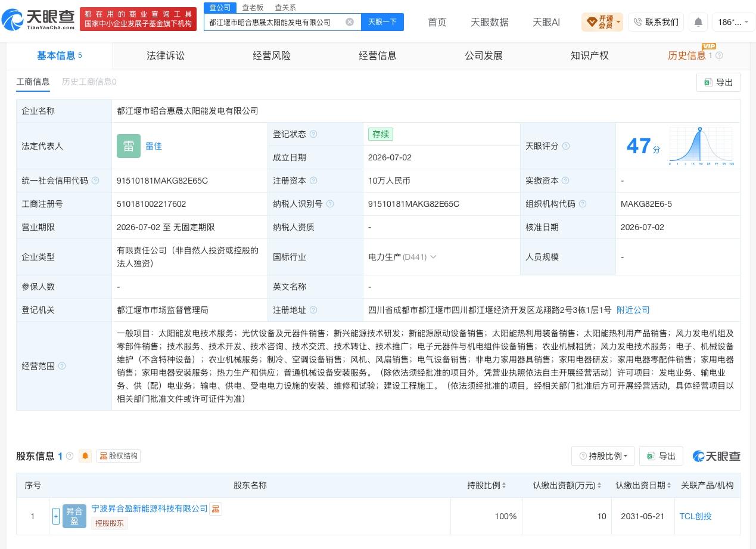Click the 附近公司 link
This screenshot has height=549, width=756.
(x=633, y=310)
